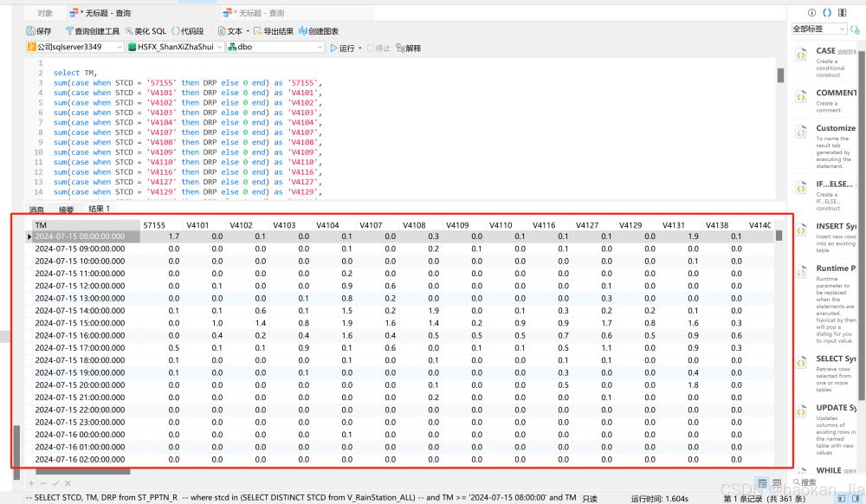Screen dimensions: 866x504
Task: Select the code snippet parentheses icon in right panel header
Action: 827,13
